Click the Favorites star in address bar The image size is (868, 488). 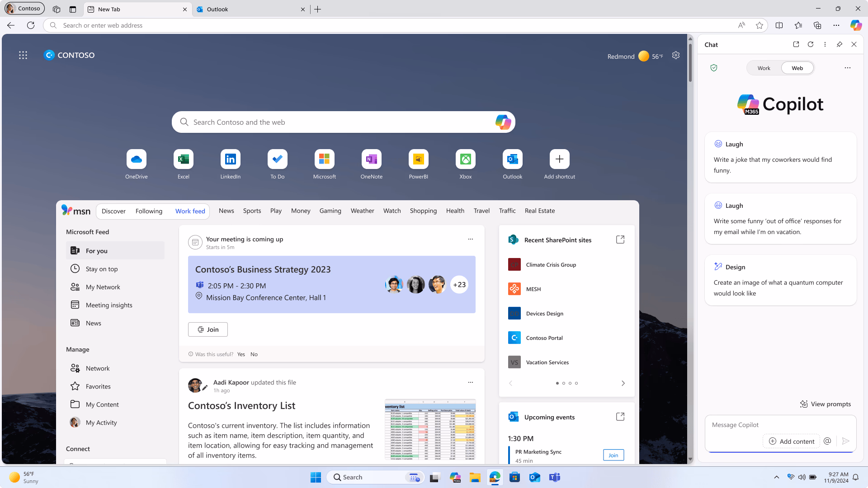[759, 25]
